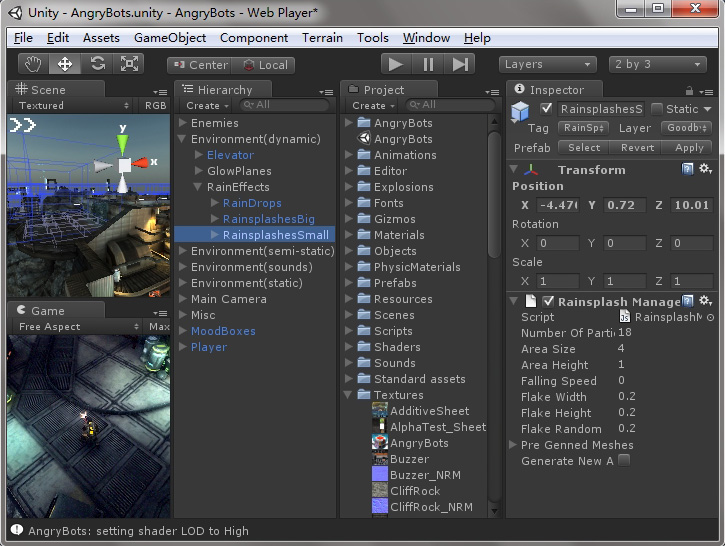725x546 pixels.
Task: Step forward one frame
Action: [x=460, y=64]
